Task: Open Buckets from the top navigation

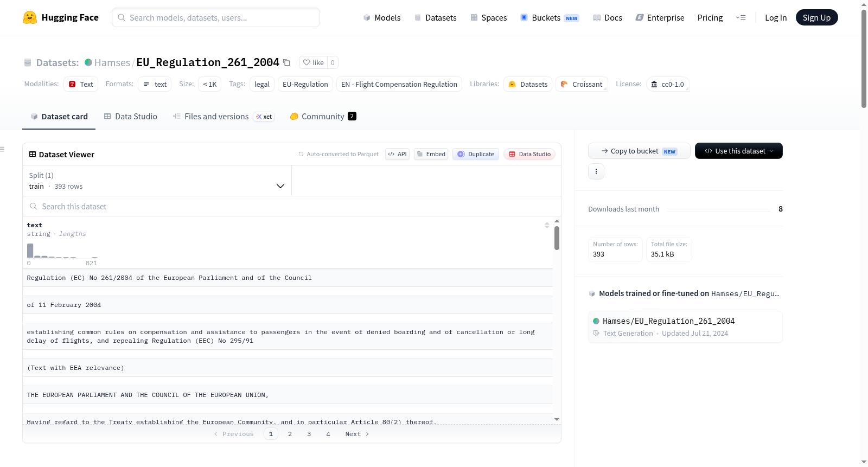Action: point(550,18)
